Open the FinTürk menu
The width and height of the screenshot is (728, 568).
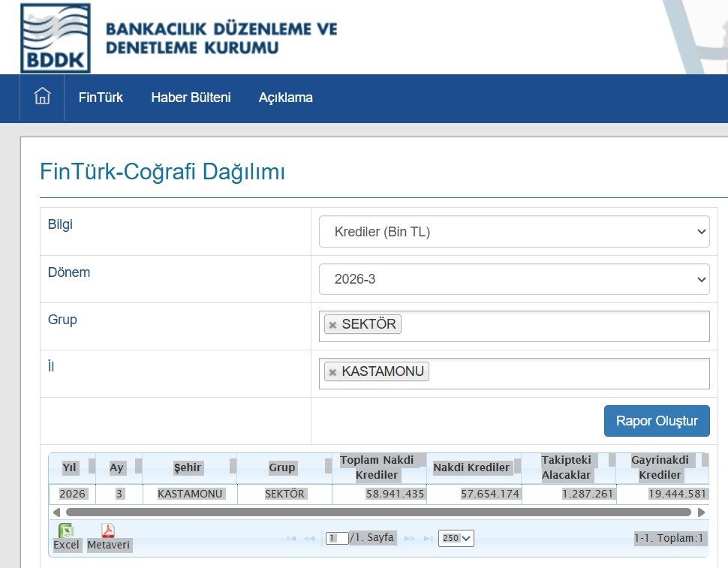click(x=101, y=98)
